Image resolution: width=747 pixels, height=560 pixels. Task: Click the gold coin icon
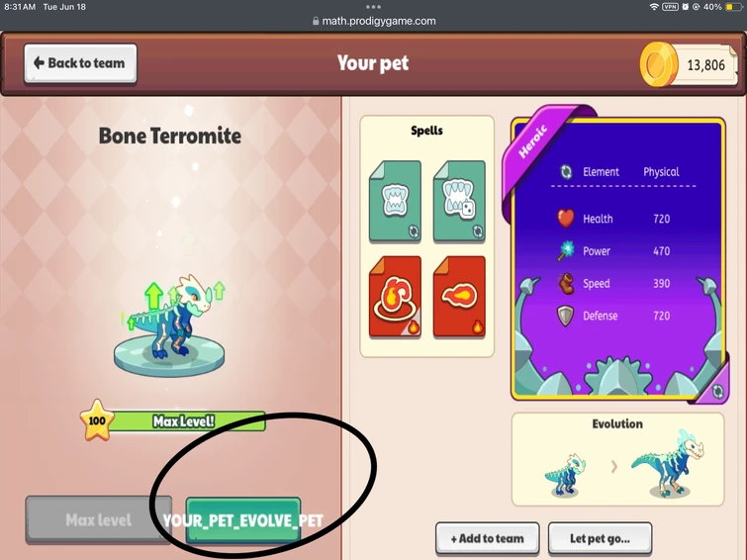(x=658, y=64)
